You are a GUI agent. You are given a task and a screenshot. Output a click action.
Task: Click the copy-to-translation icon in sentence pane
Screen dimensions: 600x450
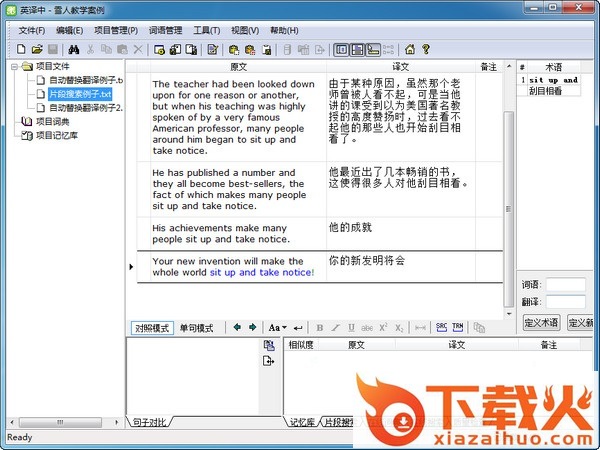[269, 346]
